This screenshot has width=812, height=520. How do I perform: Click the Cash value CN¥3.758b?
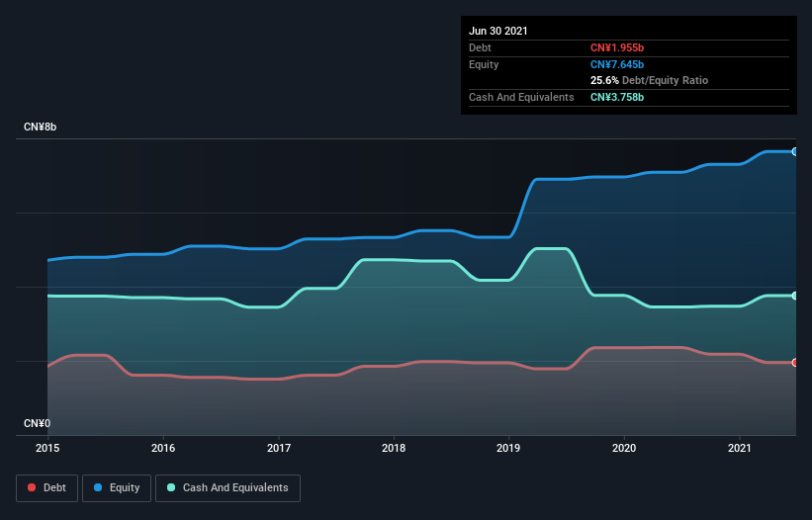click(617, 97)
